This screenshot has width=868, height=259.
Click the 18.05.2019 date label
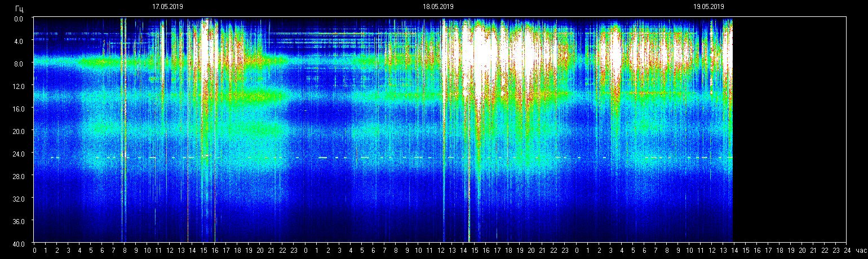point(438,7)
